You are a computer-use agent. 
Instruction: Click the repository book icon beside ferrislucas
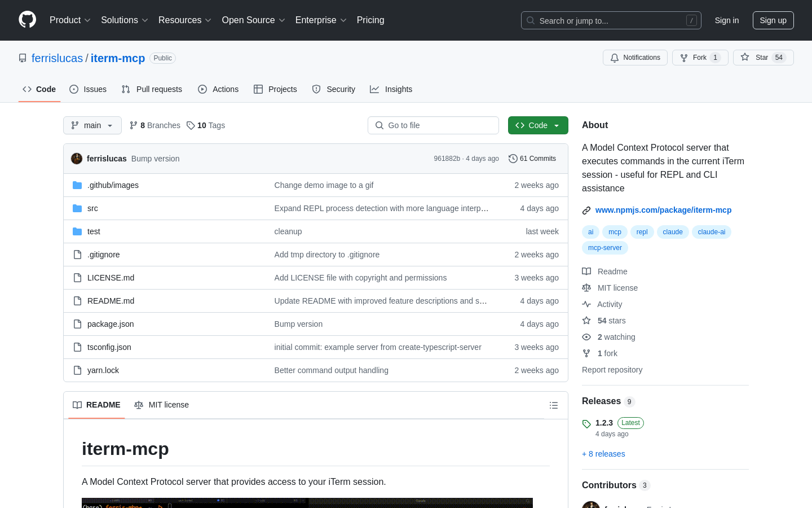click(x=23, y=58)
